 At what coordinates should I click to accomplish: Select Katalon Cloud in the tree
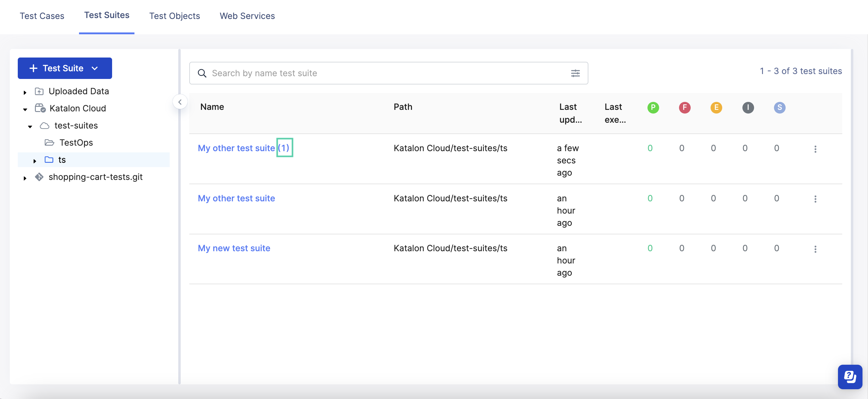click(x=77, y=108)
